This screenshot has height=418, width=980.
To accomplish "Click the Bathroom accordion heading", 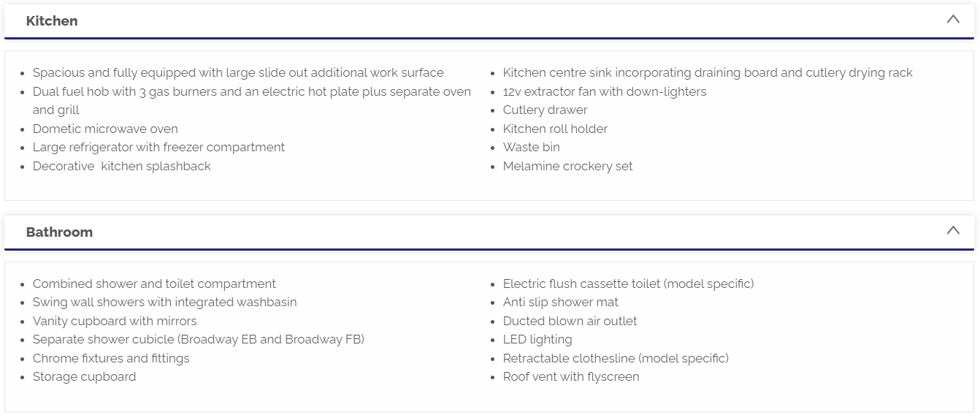I will tap(59, 232).
